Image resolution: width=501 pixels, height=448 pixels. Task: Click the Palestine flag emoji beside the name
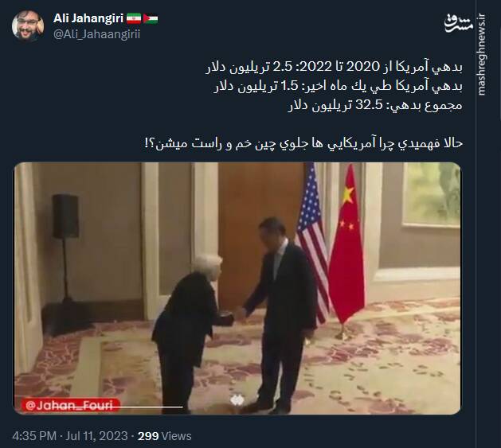[x=151, y=19]
